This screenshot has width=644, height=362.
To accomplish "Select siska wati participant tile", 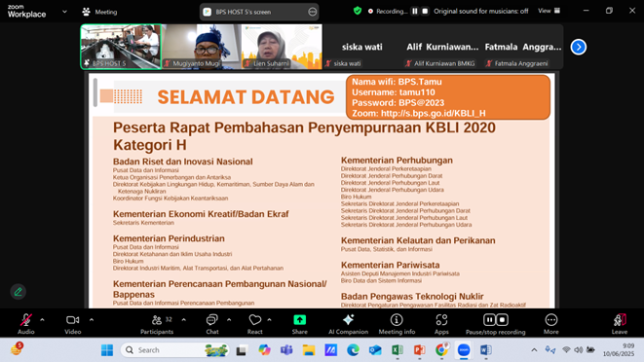I will coord(361,47).
